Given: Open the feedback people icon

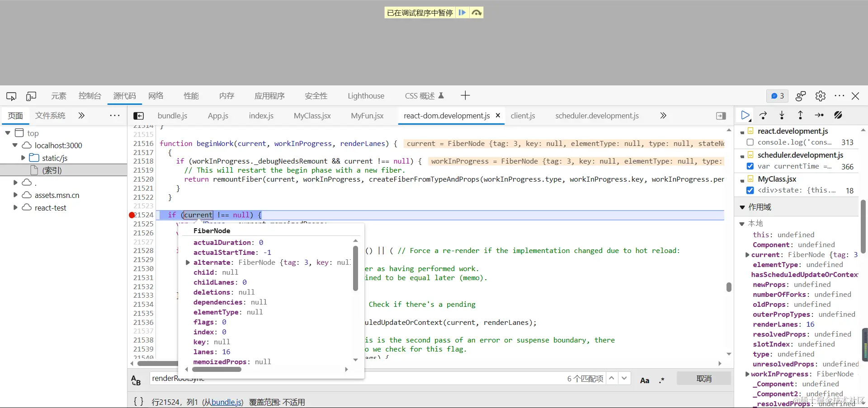Looking at the screenshot, I should point(801,96).
